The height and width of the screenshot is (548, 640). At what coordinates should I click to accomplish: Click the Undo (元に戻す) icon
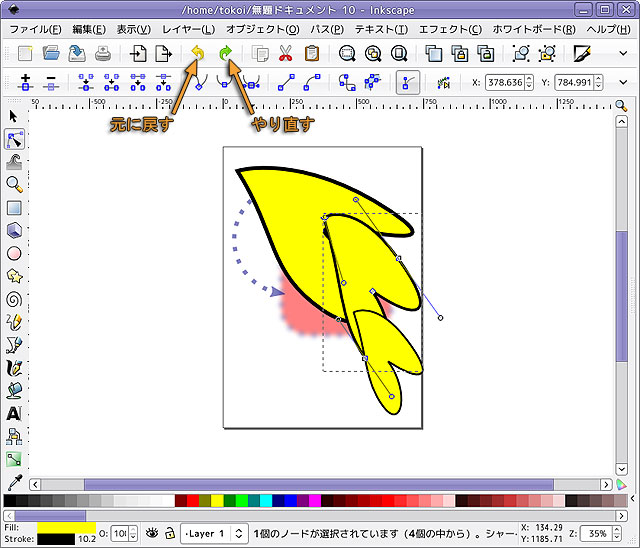pyautogui.click(x=197, y=53)
